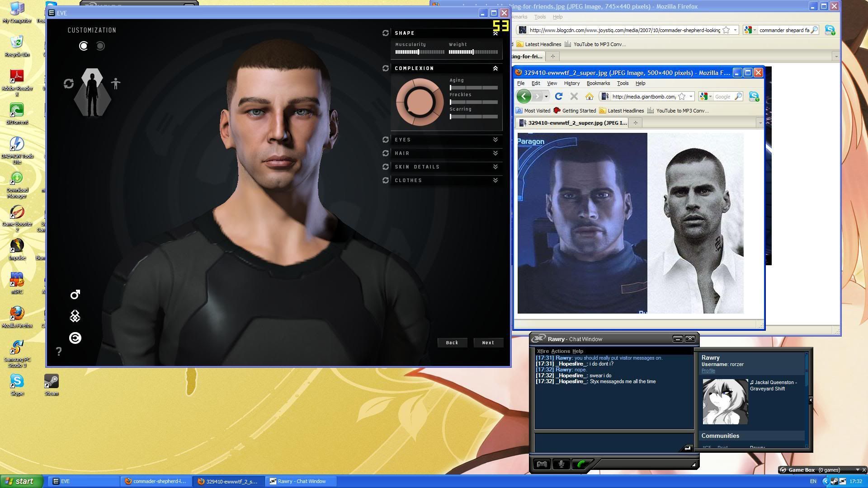Click the microphone icon in Xfire chat
Image resolution: width=868 pixels, height=488 pixels.
pyautogui.click(x=561, y=463)
